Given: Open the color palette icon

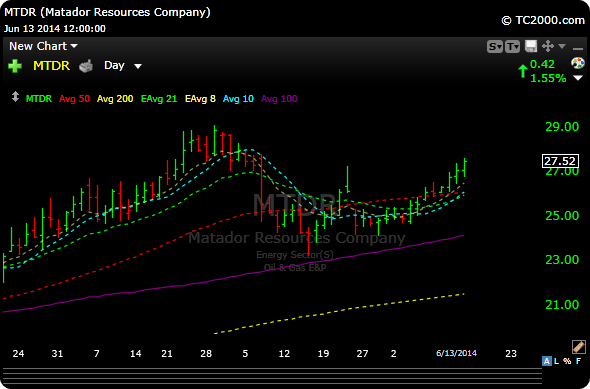Looking at the screenshot, I should pyautogui.click(x=578, y=63).
